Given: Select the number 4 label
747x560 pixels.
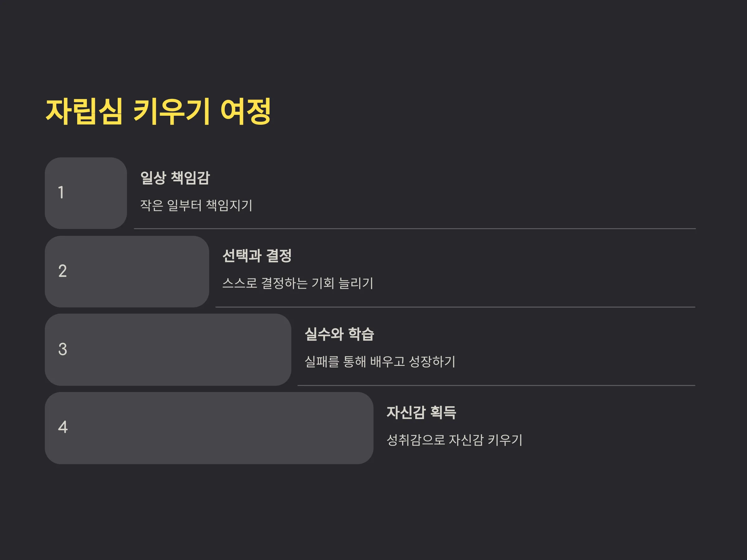Looking at the screenshot, I should (x=63, y=427).
